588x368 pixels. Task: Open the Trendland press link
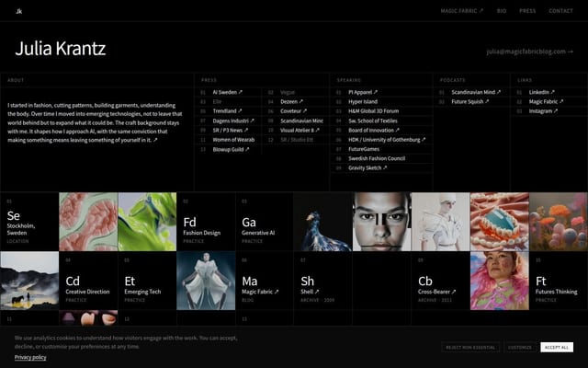[x=227, y=110]
